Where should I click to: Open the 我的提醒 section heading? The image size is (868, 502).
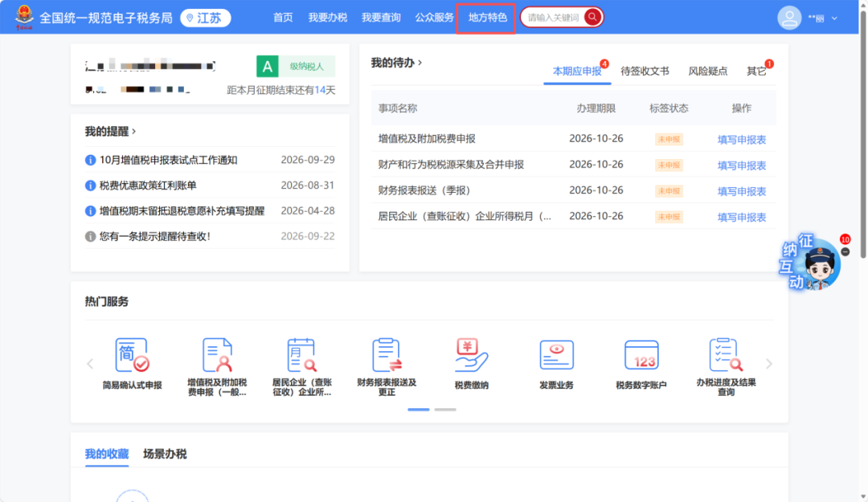coord(109,131)
